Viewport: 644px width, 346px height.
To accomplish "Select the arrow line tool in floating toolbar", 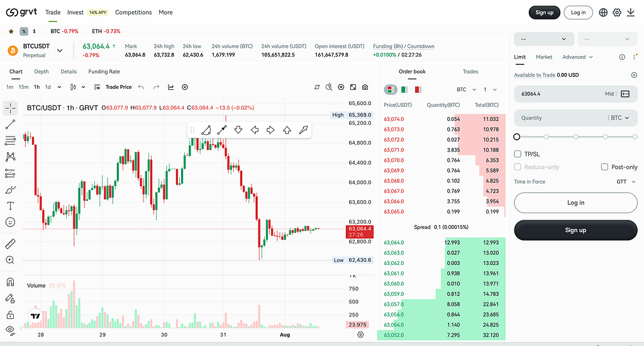I will 222,130.
